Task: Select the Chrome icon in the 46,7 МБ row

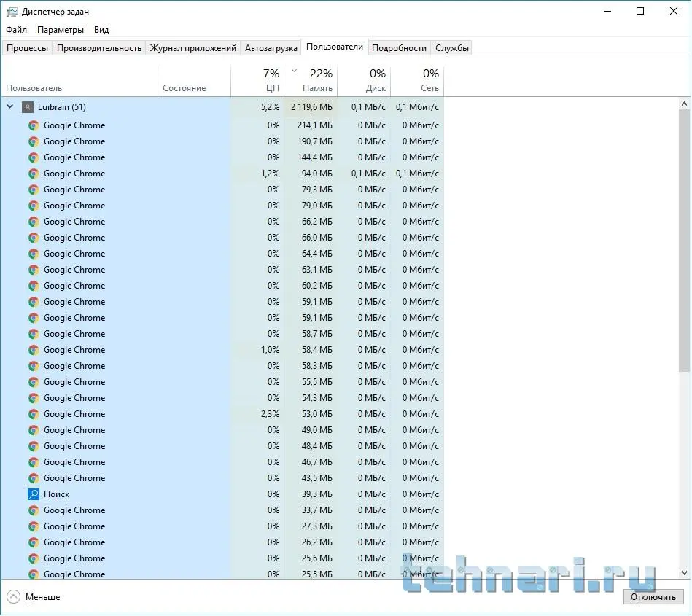Action: coord(34,462)
